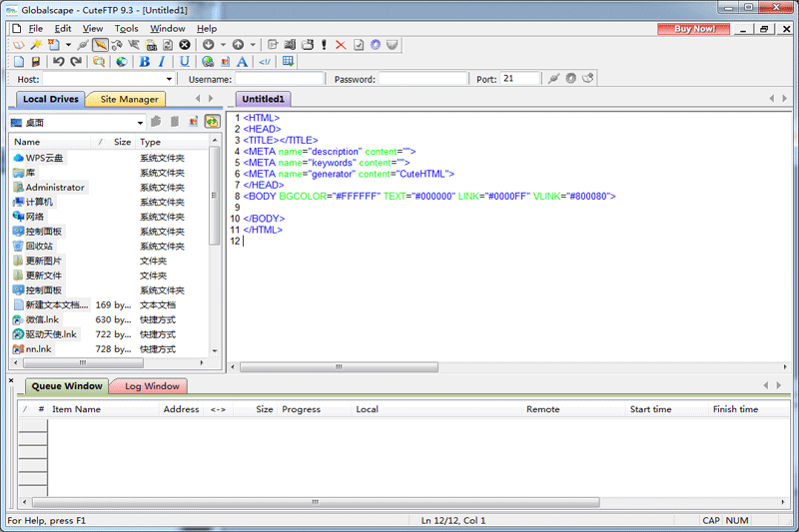Click the Buy Now! button
The height and width of the screenshot is (532, 799).
point(694,29)
